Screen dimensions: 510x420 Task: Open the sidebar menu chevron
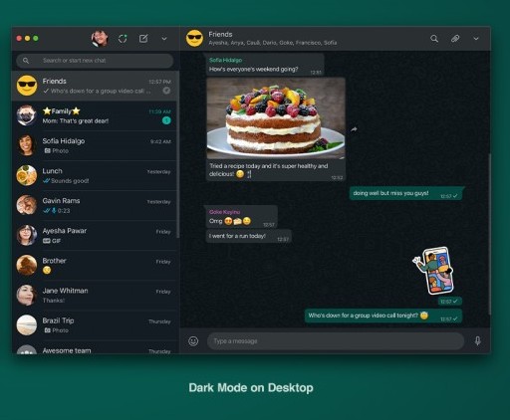164,39
